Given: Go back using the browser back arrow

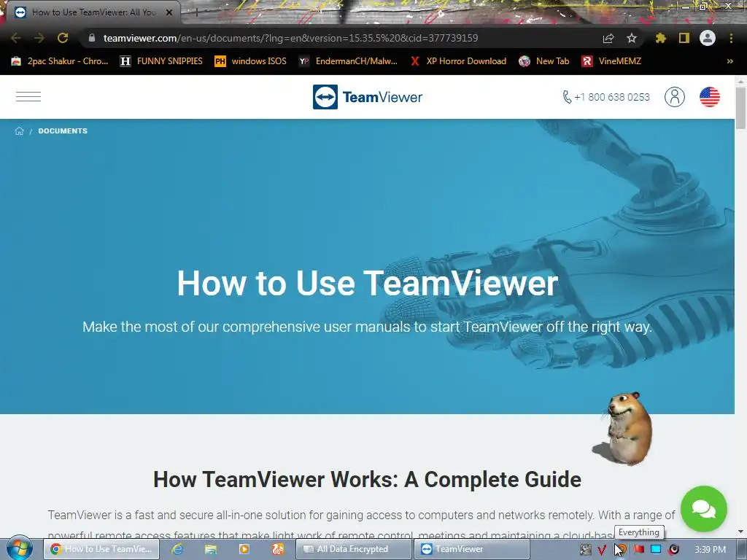Looking at the screenshot, I should click(x=16, y=38).
